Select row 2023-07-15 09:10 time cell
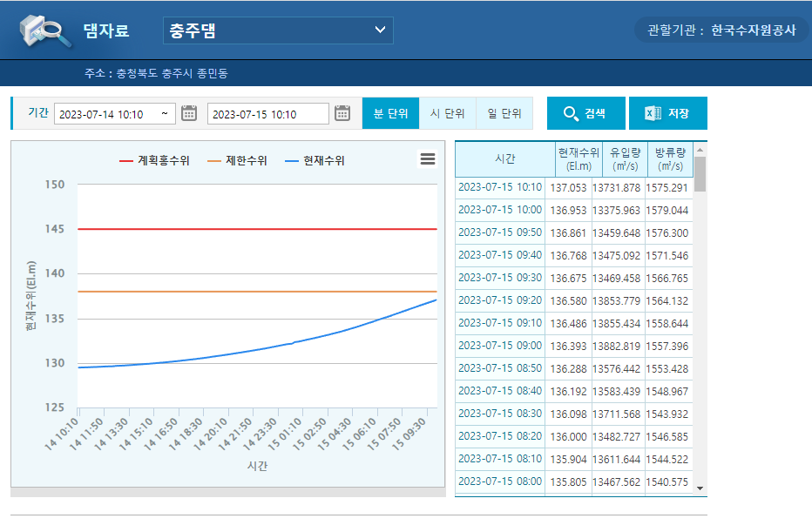This screenshot has height=532, width=812. (500, 322)
